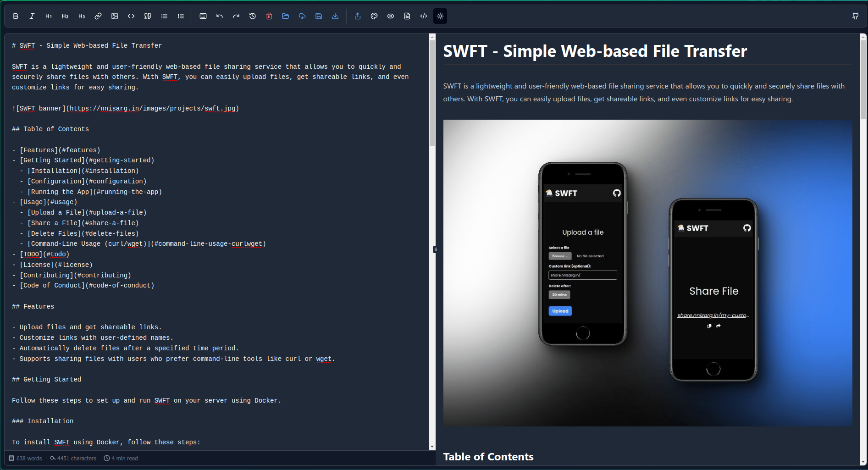Click the red trash delete icon
This screenshot has height=470, width=868.
point(269,16)
